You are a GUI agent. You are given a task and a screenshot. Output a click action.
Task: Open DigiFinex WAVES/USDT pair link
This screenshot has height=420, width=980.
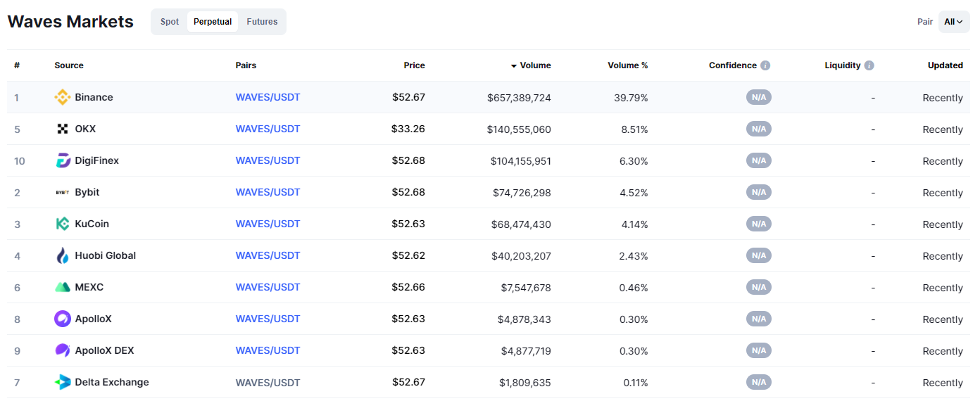268,160
